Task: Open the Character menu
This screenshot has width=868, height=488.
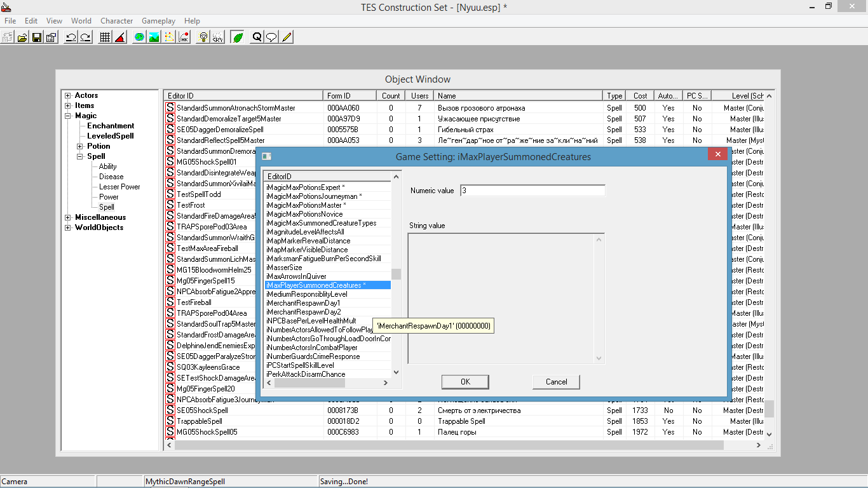Action: point(116,21)
